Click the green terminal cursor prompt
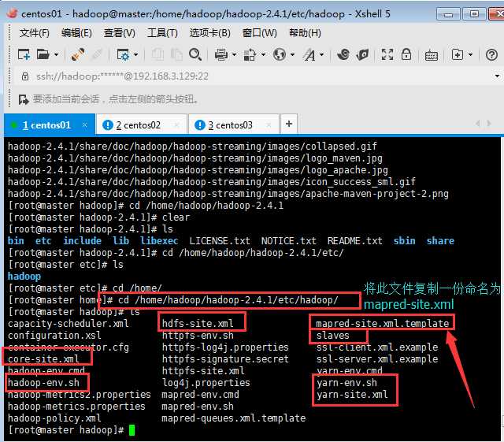The image size is (504, 442). 132,430
